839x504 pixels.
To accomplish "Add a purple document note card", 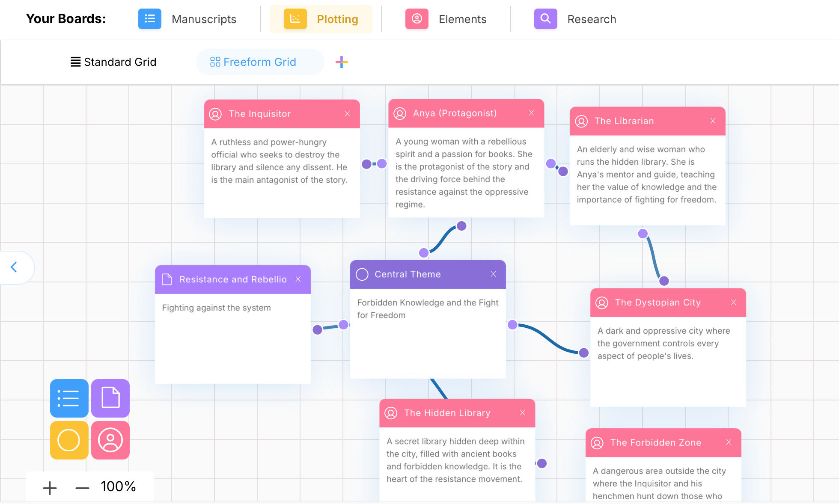I will tap(110, 398).
